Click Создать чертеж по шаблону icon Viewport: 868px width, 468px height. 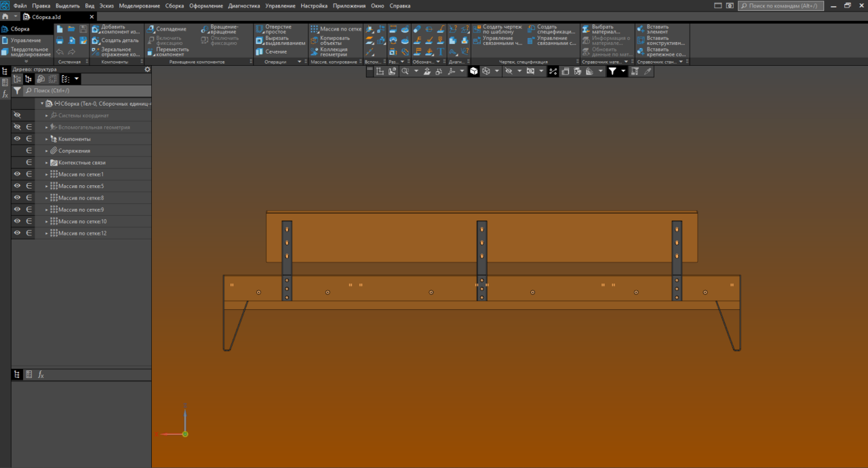[x=477, y=29]
